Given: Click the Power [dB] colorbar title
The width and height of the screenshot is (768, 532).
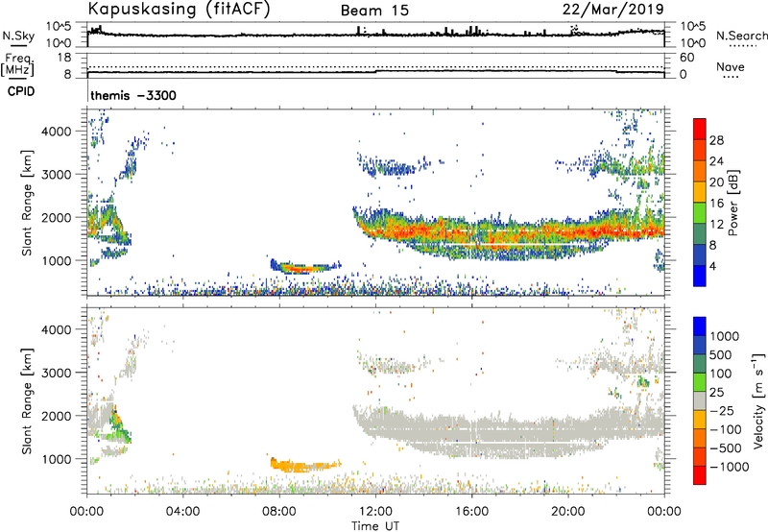Looking at the screenshot, I should click(733, 203).
